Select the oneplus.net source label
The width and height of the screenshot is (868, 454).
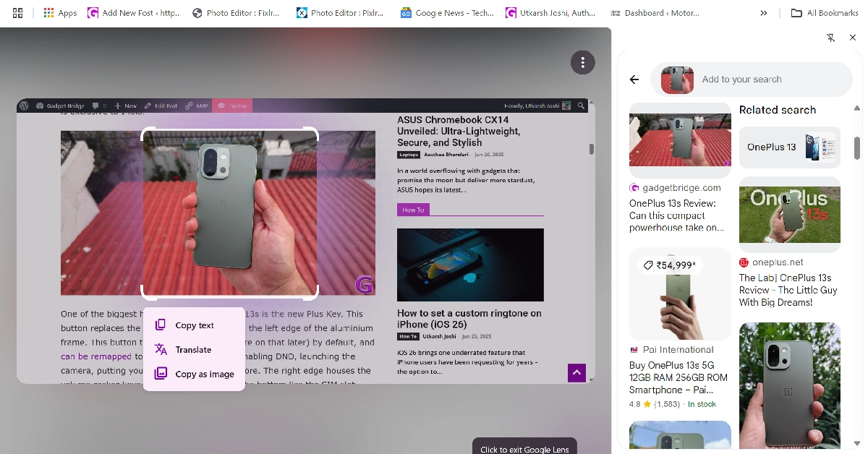778,262
